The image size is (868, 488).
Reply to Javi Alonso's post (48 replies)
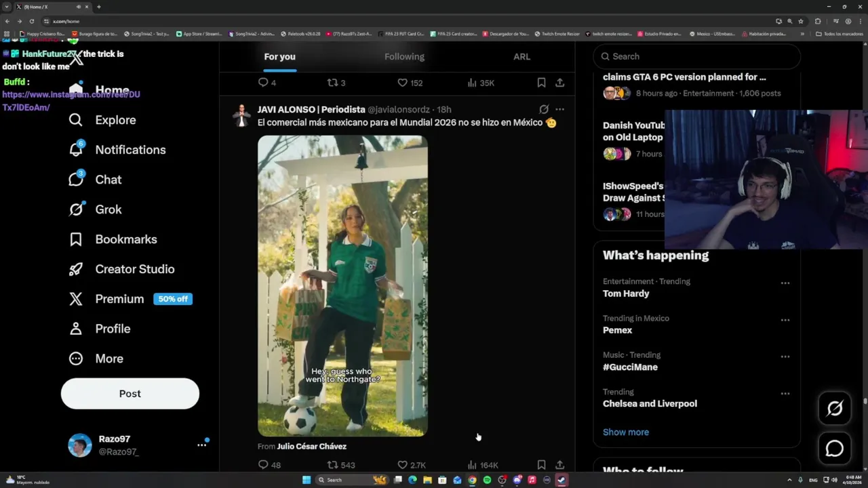[269, 465]
